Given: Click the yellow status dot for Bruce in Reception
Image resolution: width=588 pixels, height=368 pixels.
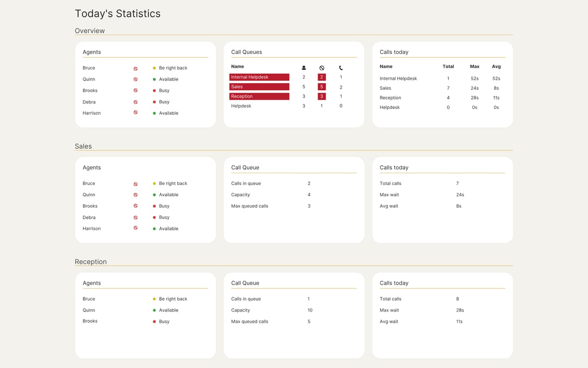Looking at the screenshot, I should pyautogui.click(x=154, y=299).
